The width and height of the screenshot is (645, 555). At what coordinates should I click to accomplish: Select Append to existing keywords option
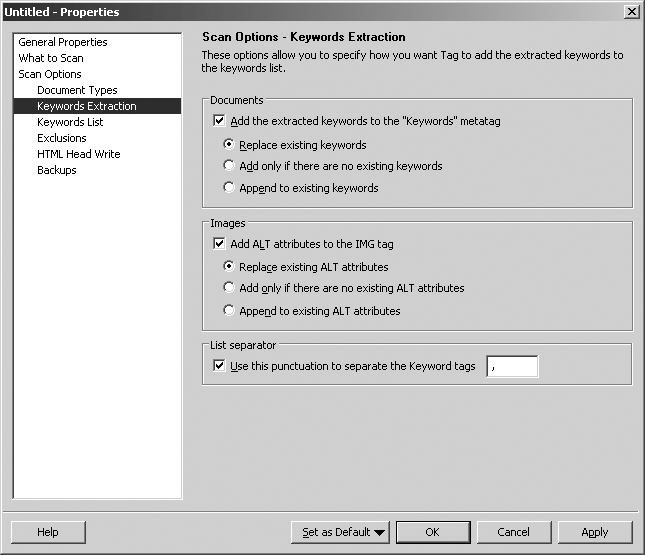pyautogui.click(x=230, y=188)
